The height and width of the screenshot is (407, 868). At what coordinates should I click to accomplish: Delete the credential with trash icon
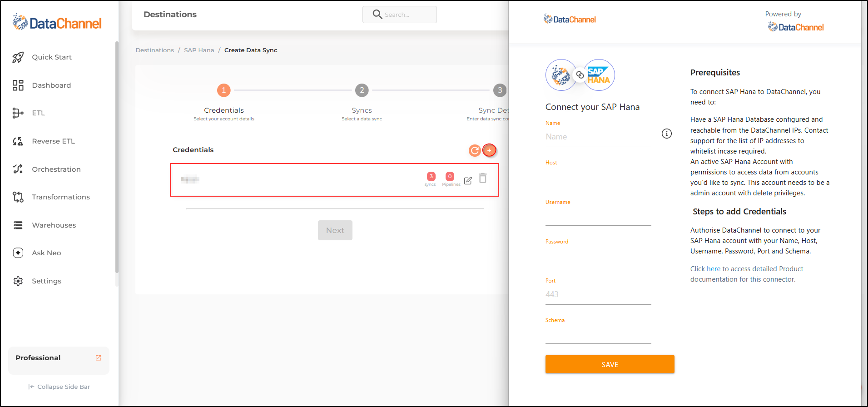[483, 178]
